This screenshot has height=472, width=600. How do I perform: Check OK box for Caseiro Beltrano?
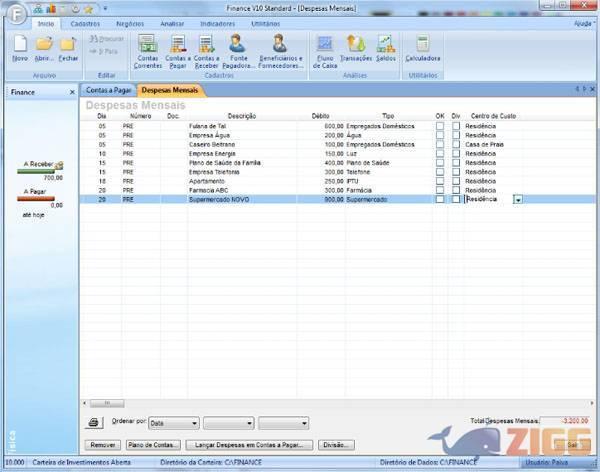[x=440, y=144]
